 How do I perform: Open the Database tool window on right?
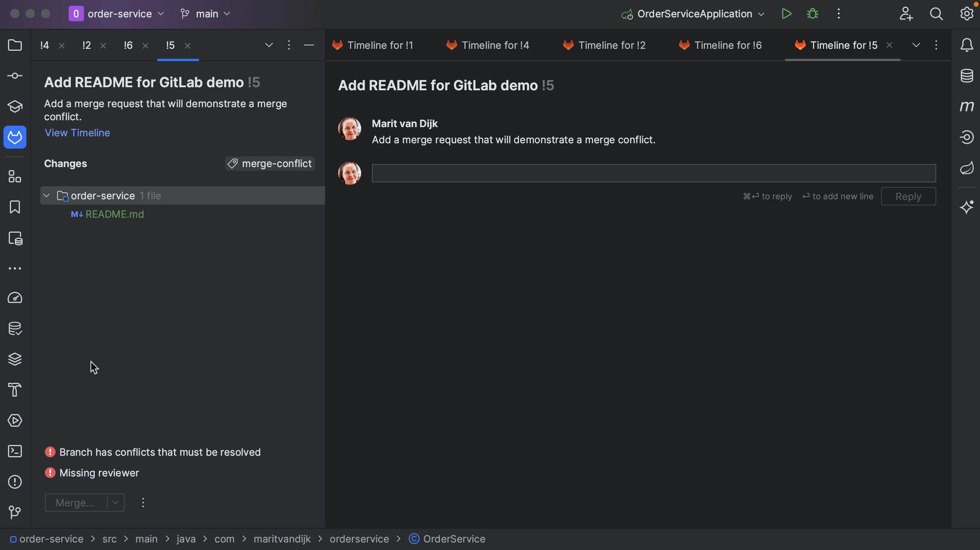click(x=967, y=76)
